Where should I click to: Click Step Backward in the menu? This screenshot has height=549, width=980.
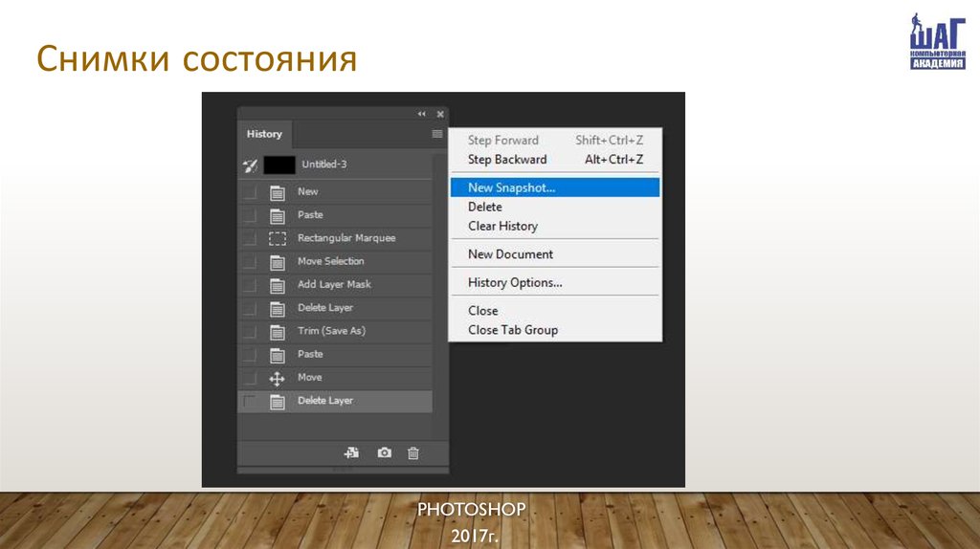pyautogui.click(x=507, y=160)
